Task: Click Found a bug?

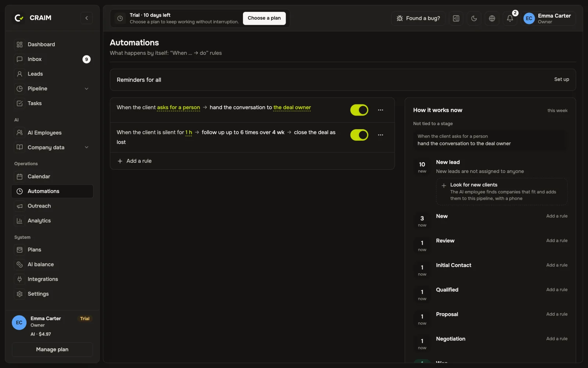Action: click(x=418, y=18)
